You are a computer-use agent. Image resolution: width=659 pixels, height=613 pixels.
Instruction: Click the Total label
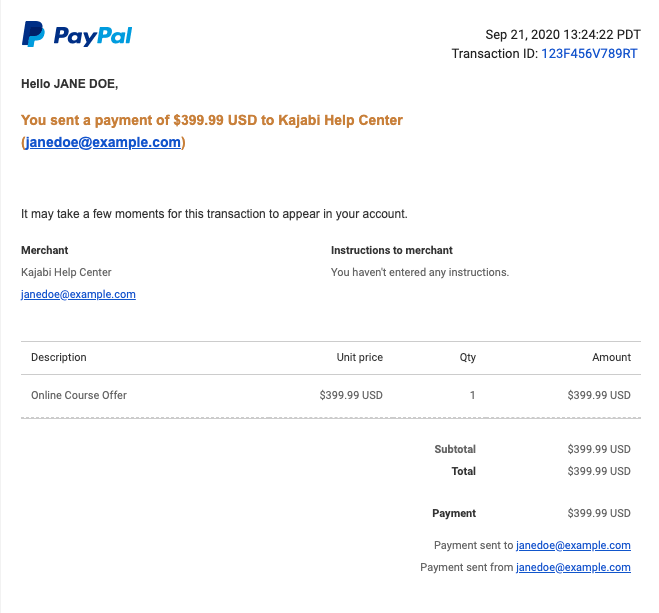pos(464,471)
